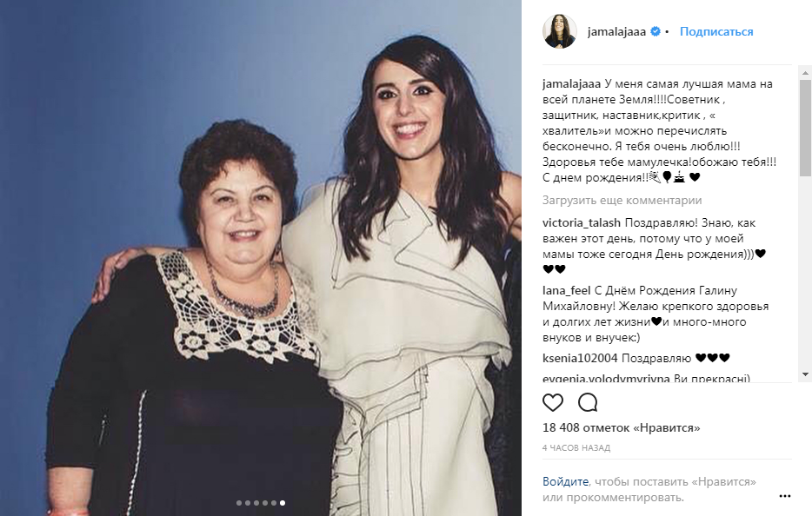Viewport: 812px width, 516px height.
Task: Click the Подписаться follow button
Action: [716, 31]
